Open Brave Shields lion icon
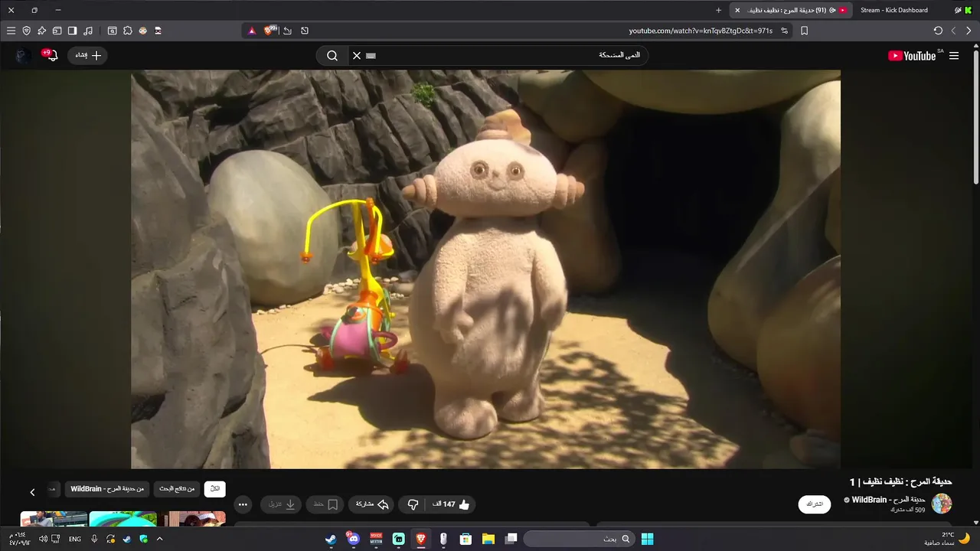Image resolution: width=980 pixels, height=551 pixels. pyautogui.click(x=269, y=31)
